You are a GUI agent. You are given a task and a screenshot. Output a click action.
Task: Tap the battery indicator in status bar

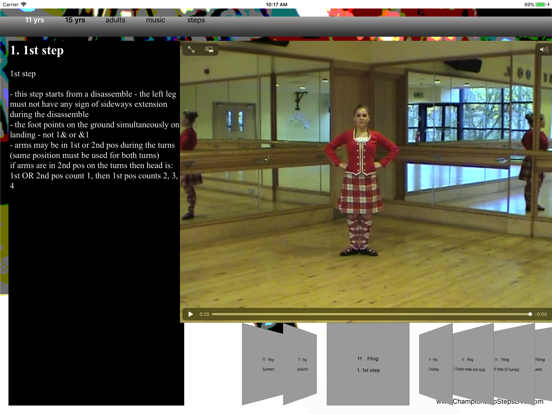click(541, 4)
